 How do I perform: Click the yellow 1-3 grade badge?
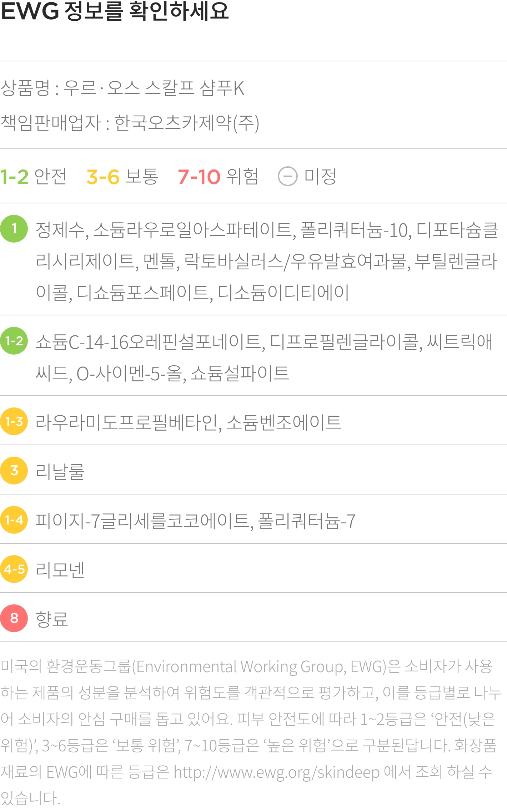click(14, 421)
